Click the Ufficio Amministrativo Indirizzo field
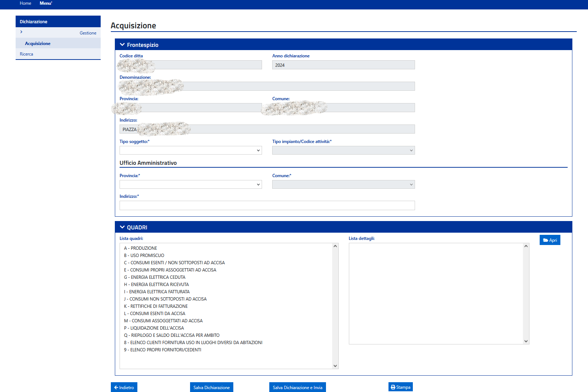The width and height of the screenshot is (588, 392). (267, 205)
